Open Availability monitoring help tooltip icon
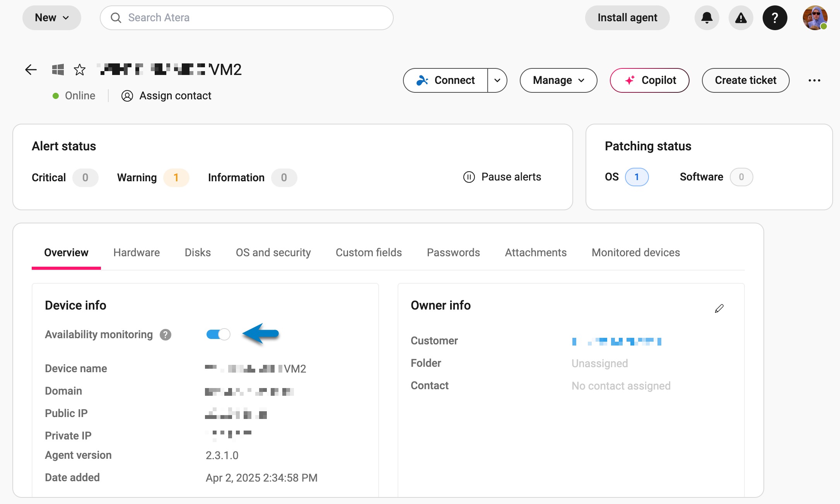This screenshot has width=840, height=504. pos(166,335)
